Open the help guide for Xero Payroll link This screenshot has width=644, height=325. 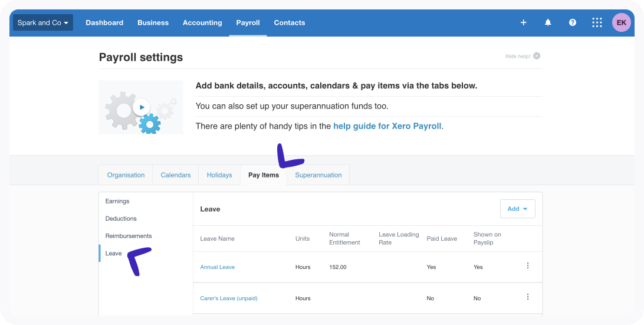(387, 126)
